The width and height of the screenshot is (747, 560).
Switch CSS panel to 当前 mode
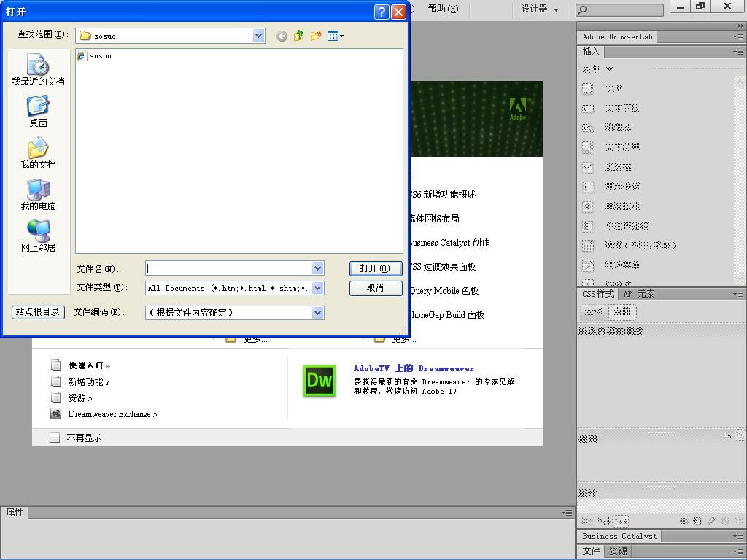(x=622, y=311)
